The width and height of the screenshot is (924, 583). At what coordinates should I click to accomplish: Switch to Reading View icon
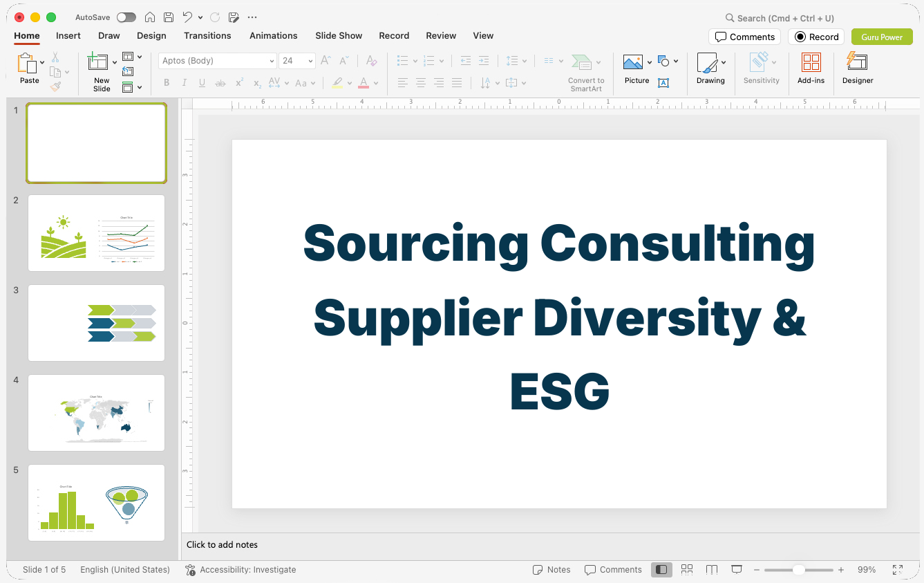click(x=712, y=569)
